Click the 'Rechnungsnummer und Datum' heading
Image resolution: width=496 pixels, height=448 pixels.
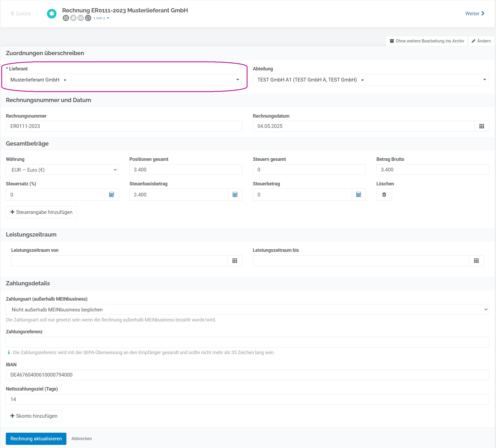[x=48, y=100]
